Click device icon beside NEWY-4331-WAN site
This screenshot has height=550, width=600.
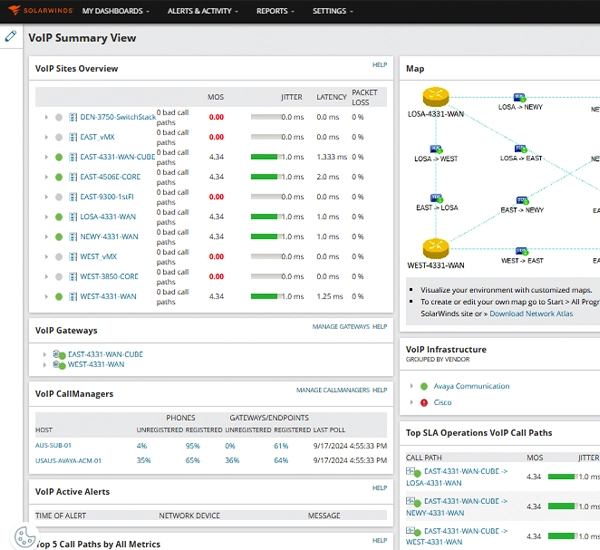(73, 237)
